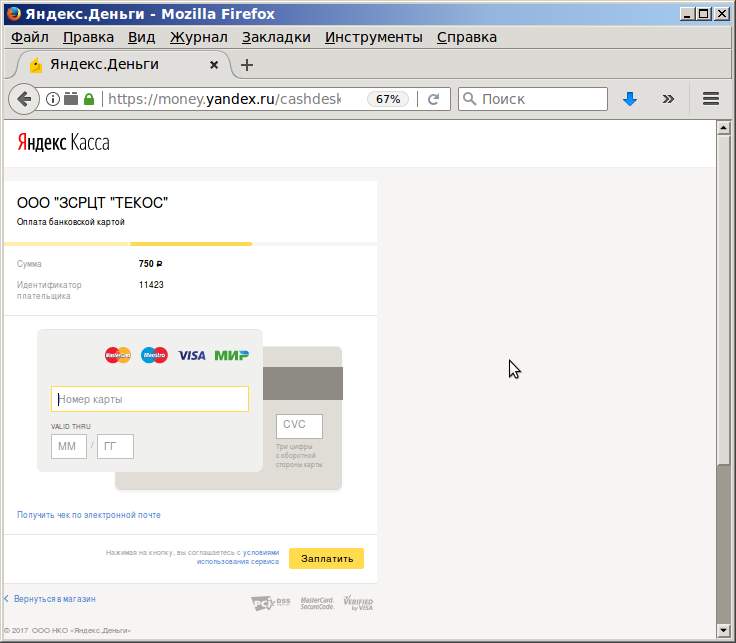736x643 pixels.
Task: Click the Яндекс Касса logo
Action: click(63, 142)
